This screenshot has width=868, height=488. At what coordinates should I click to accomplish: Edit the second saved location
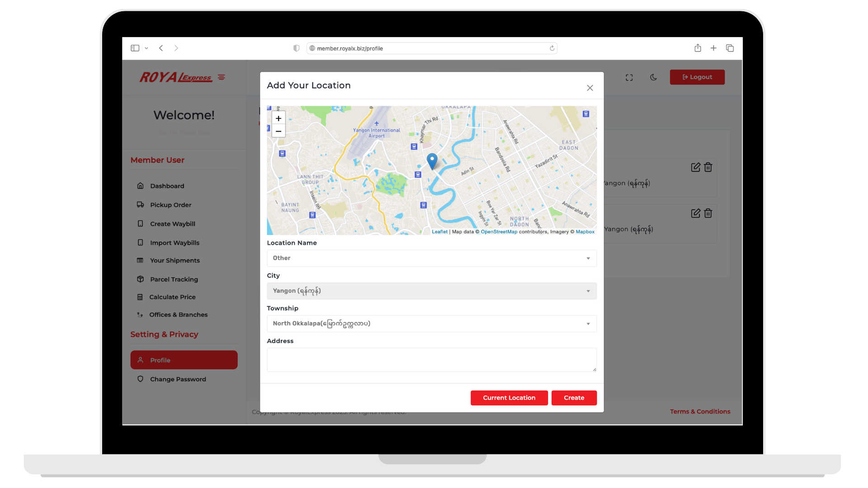click(696, 213)
